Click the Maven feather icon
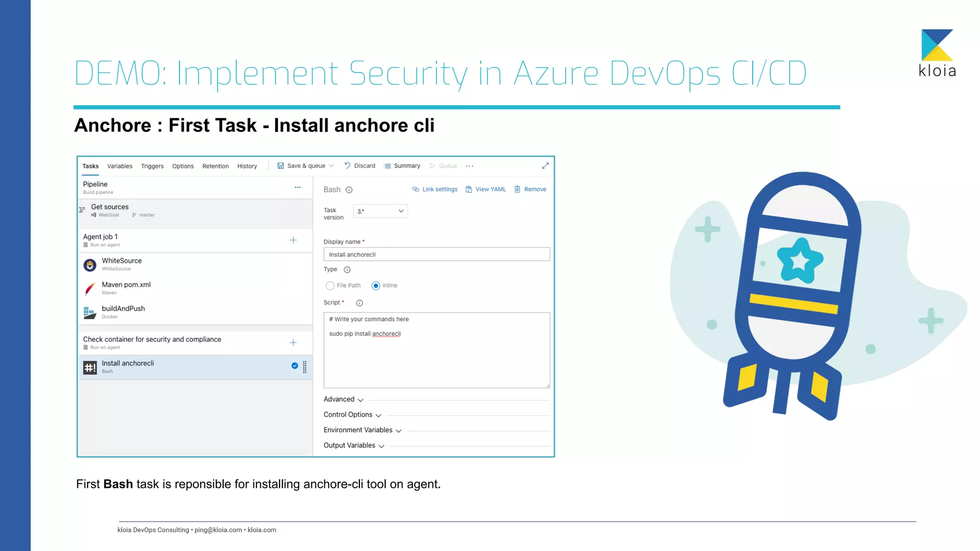980x551 pixels. click(90, 288)
